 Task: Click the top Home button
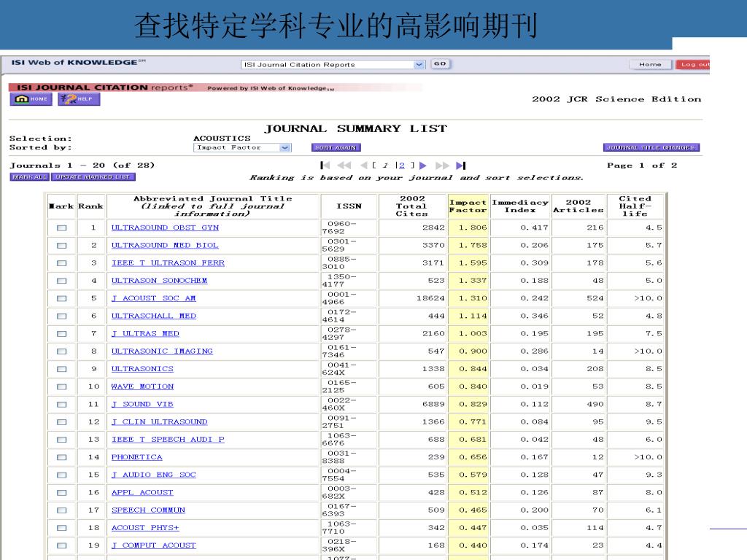pyautogui.click(x=650, y=64)
